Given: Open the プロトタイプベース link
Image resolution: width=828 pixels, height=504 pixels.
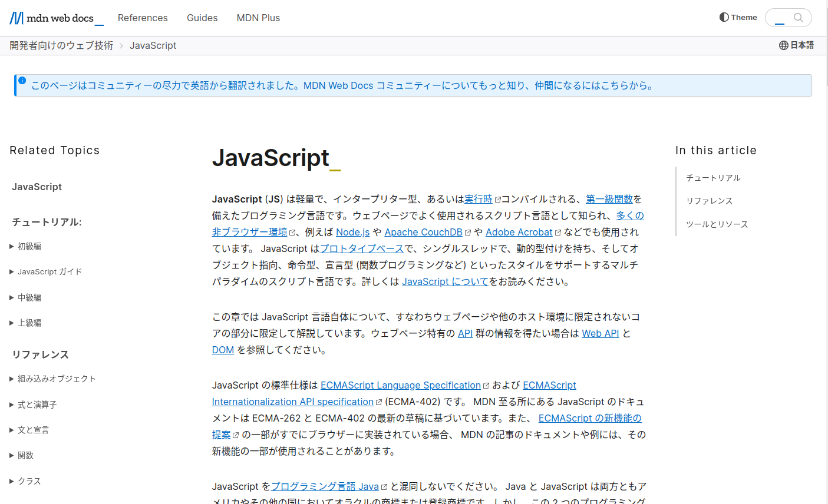Looking at the screenshot, I should click(x=362, y=248).
